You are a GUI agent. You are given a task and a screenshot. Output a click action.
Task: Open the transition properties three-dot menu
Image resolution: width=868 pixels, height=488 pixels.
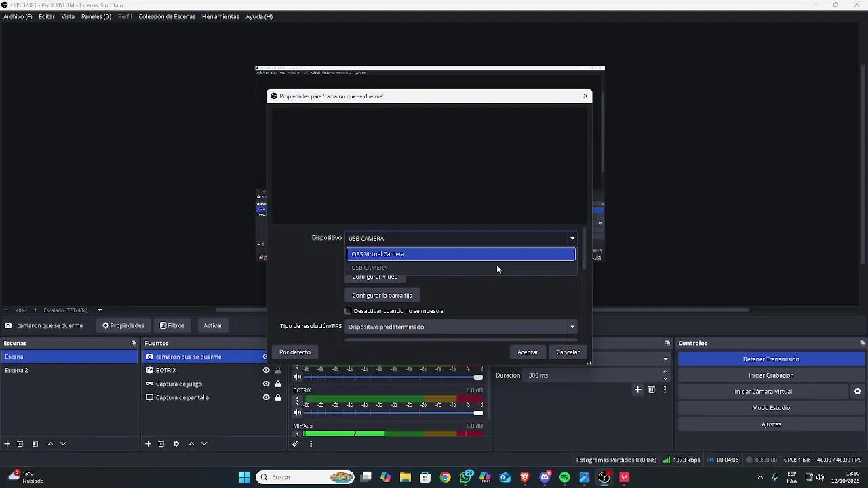point(665,390)
